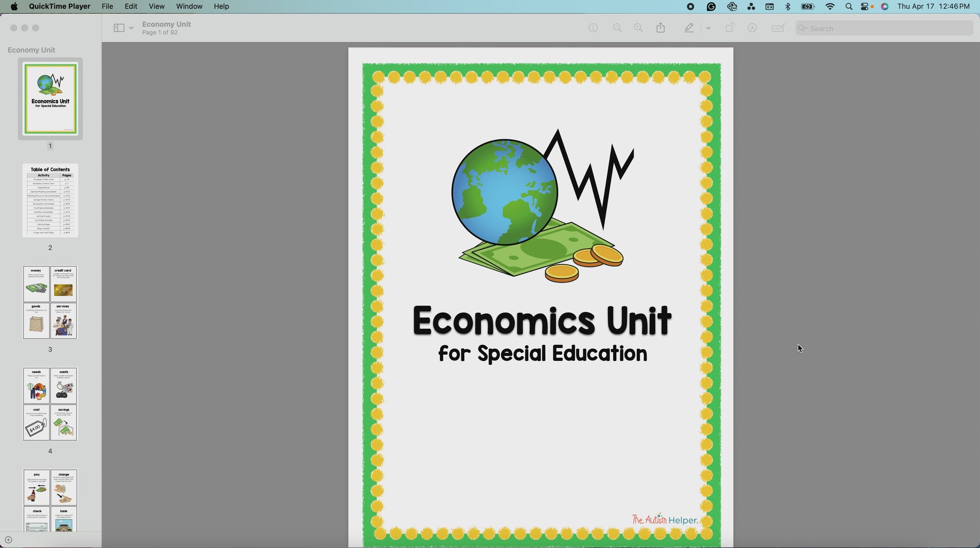The width and height of the screenshot is (980, 548).
Task: Expand search options beside magnifier
Action: point(803,28)
